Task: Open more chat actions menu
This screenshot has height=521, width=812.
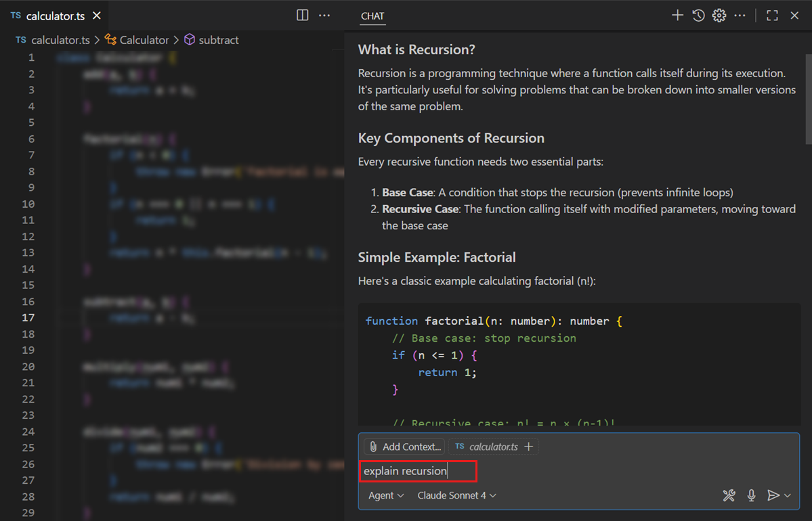Action: pyautogui.click(x=740, y=15)
